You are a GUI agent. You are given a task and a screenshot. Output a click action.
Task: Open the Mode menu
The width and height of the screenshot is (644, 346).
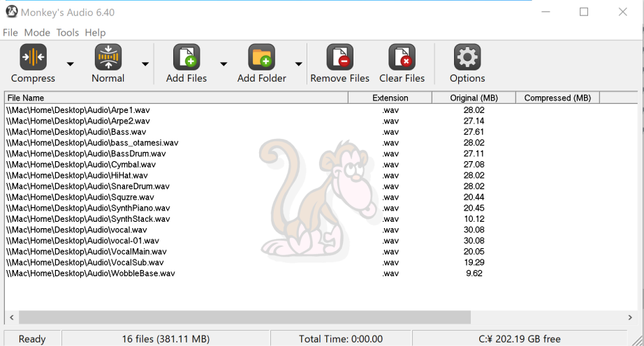(x=37, y=32)
